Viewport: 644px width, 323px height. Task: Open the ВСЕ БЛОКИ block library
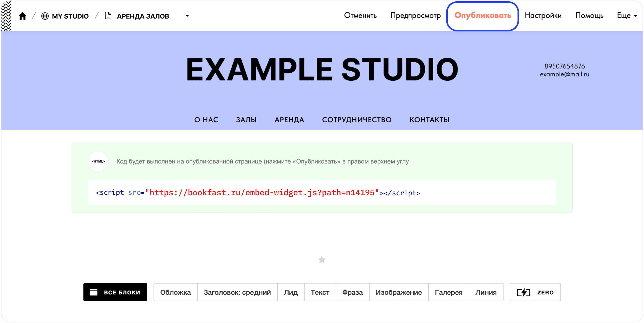[x=115, y=292]
